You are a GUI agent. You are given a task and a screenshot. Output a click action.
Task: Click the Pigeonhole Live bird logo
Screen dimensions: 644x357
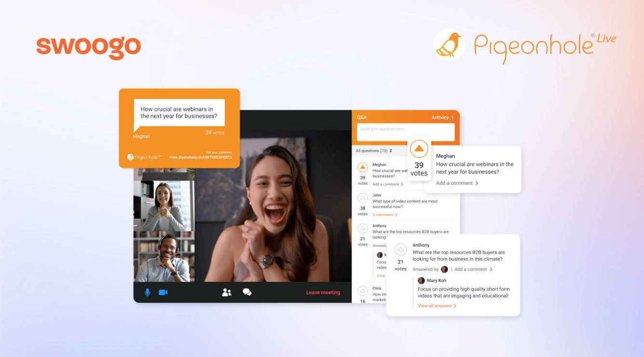click(x=449, y=45)
